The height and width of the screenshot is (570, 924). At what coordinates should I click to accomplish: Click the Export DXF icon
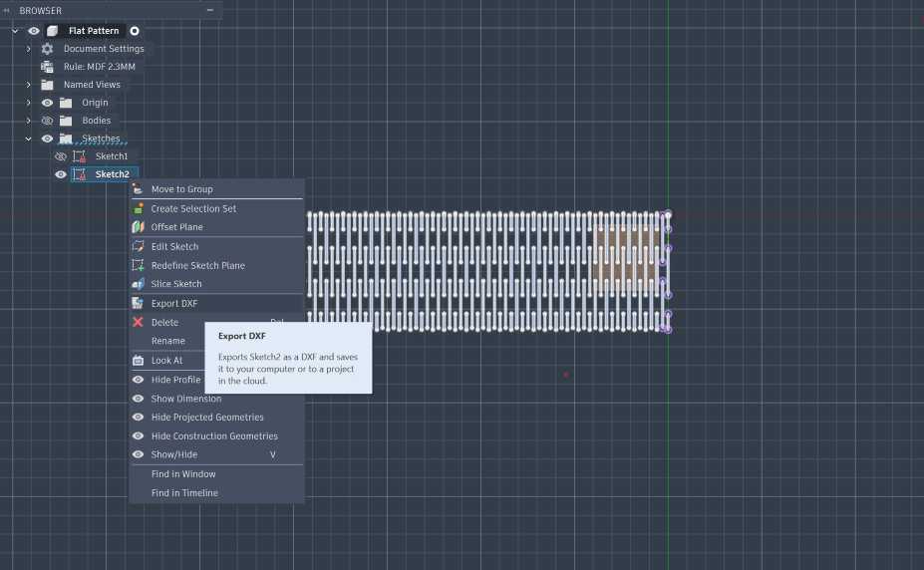click(x=138, y=303)
